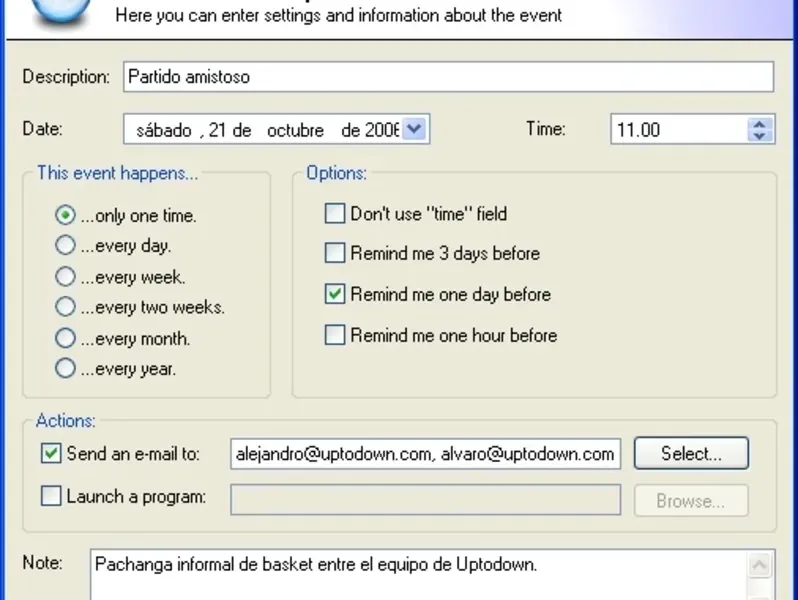
Task: Decrease the Time value with down arrow
Action: [760, 135]
